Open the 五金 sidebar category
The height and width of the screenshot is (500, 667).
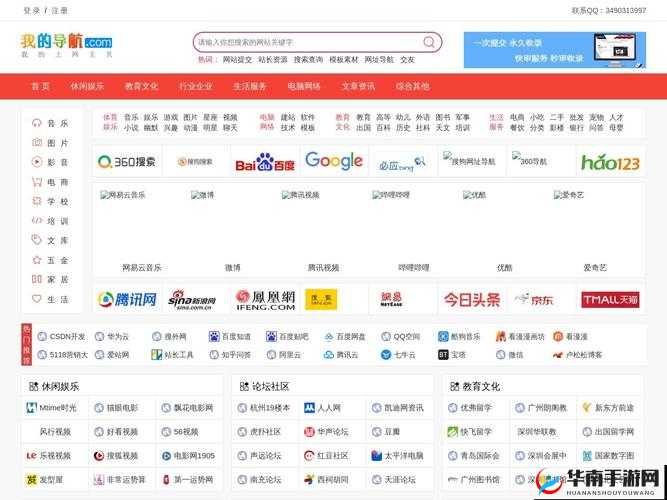51,260
